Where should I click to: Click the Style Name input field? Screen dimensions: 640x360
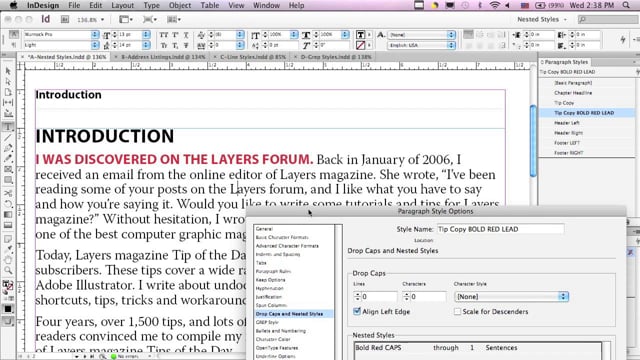point(500,229)
